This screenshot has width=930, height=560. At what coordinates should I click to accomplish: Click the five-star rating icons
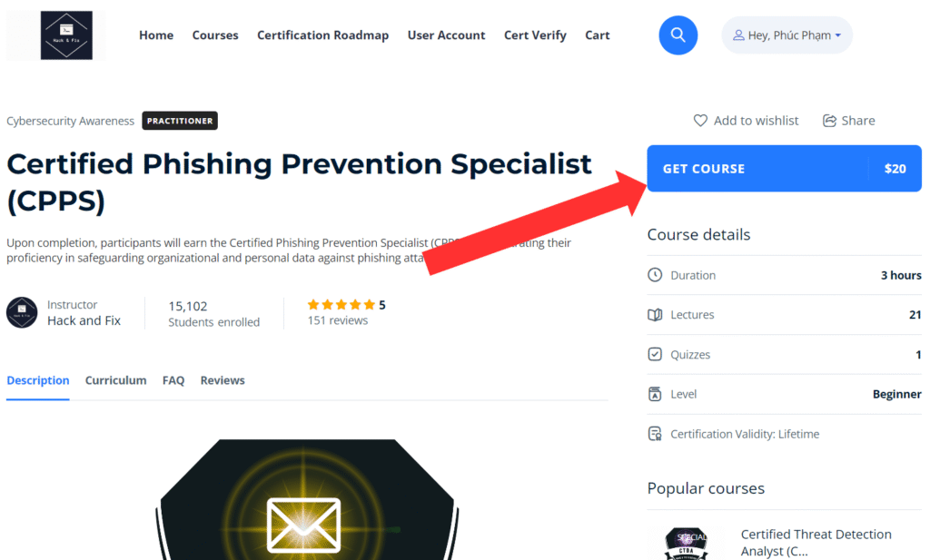coord(341,305)
